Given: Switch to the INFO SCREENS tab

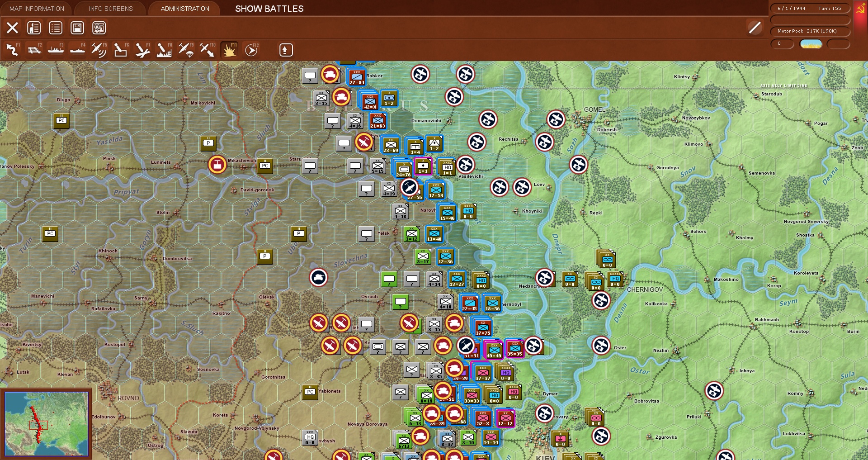Looking at the screenshot, I should pyautogui.click(x=111, y=9).
